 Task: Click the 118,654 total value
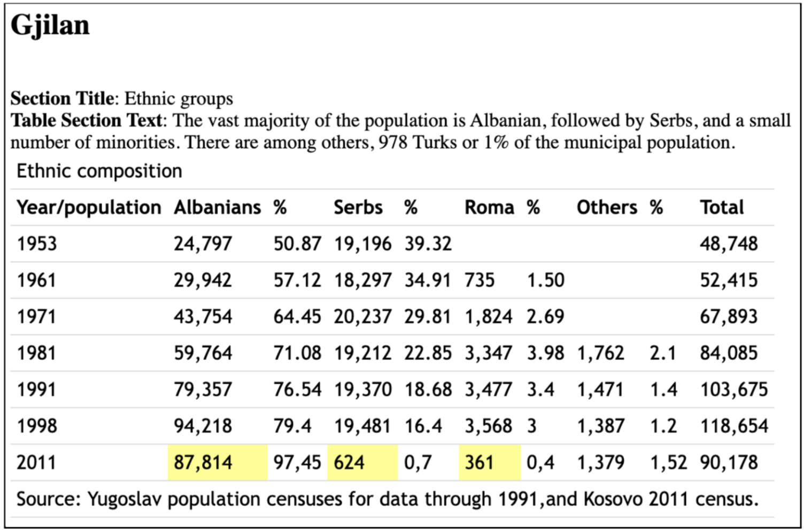click(x=734, y=426)
